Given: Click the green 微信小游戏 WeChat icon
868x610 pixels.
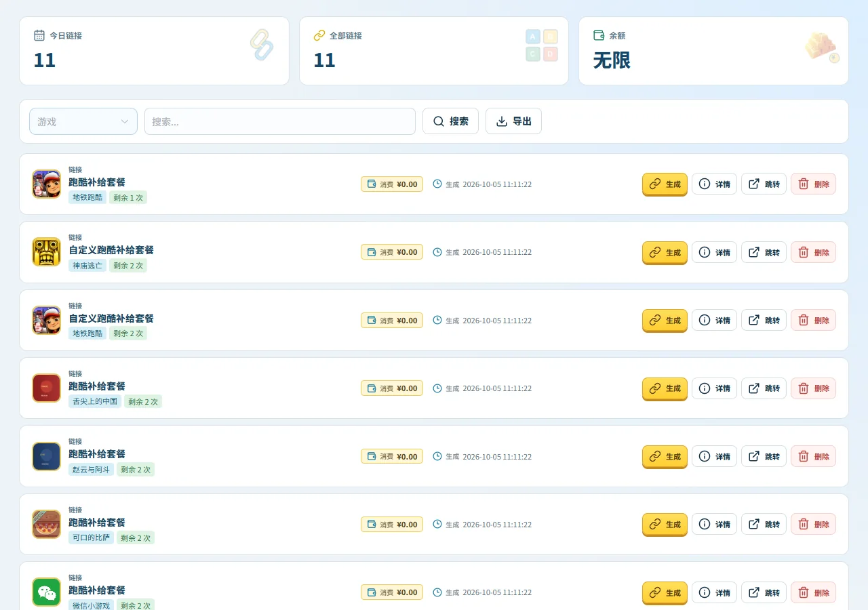Looking at the screenshot, I should (x=46, y=592).
